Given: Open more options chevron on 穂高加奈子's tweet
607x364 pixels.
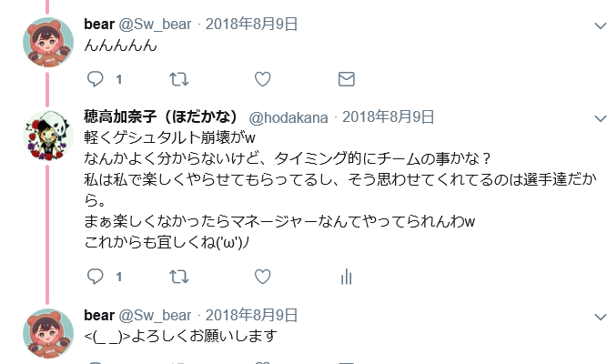Looking at the screenshot, I should pyautogui.click(x=601, y=118).
